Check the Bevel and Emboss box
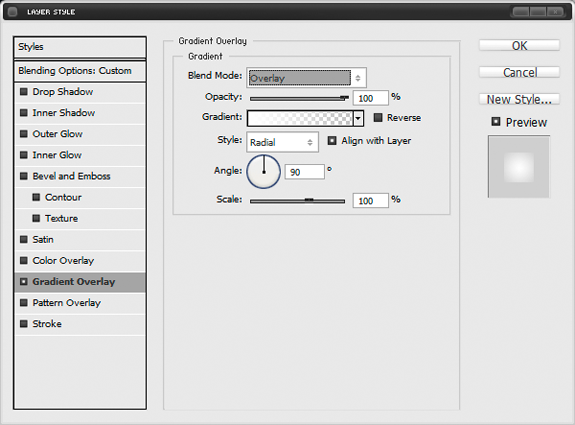 [x=24, y=176]
